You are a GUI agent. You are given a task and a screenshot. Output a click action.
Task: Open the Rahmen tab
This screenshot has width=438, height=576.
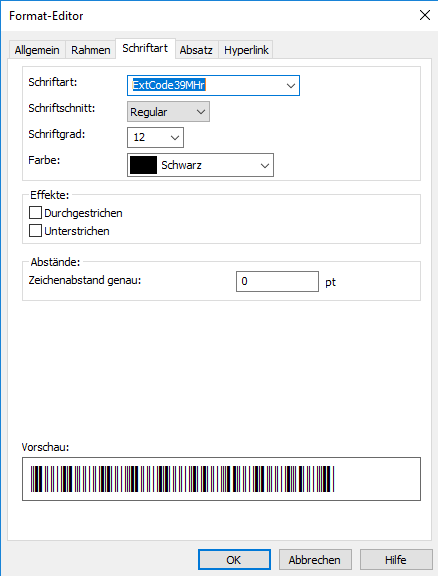[x=90, y=50]
